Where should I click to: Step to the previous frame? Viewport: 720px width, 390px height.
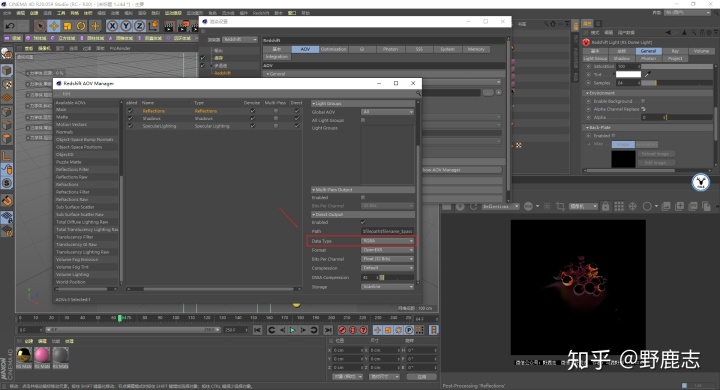point(282,330)
